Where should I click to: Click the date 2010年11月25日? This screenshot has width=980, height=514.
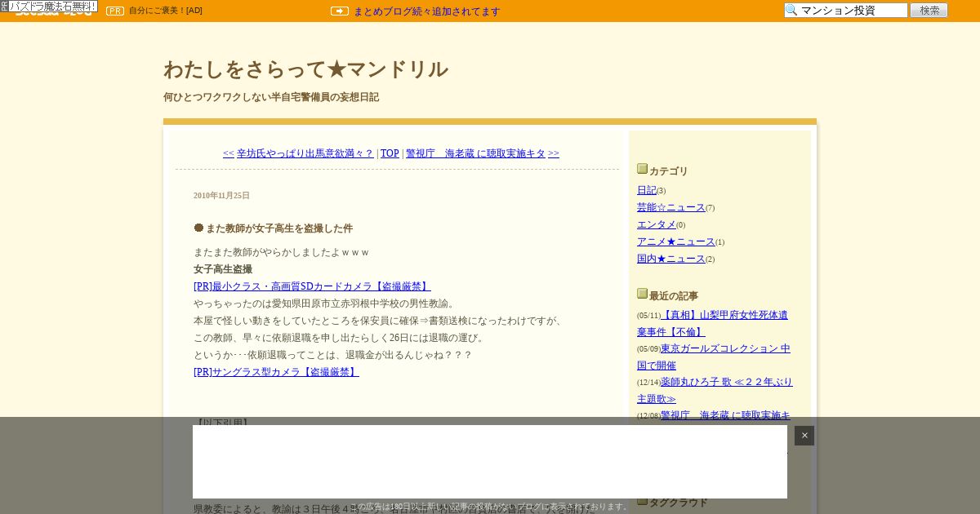coord(221,196)
